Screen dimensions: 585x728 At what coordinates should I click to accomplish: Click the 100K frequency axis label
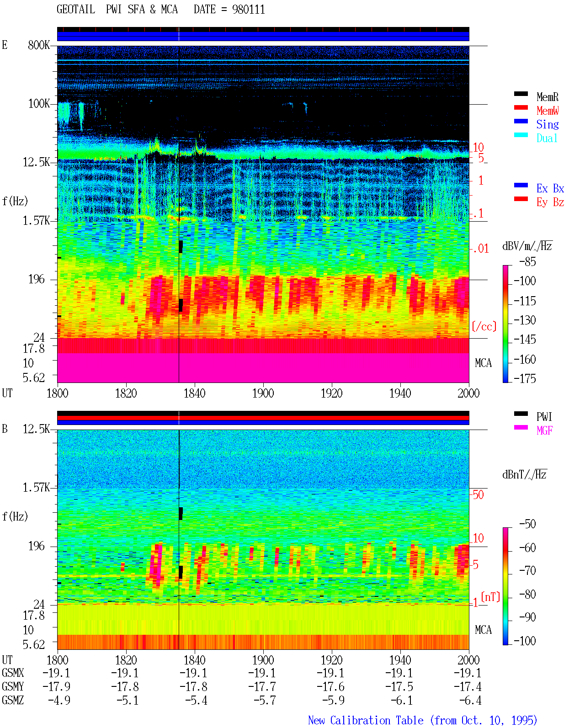(x=39, y=104)
